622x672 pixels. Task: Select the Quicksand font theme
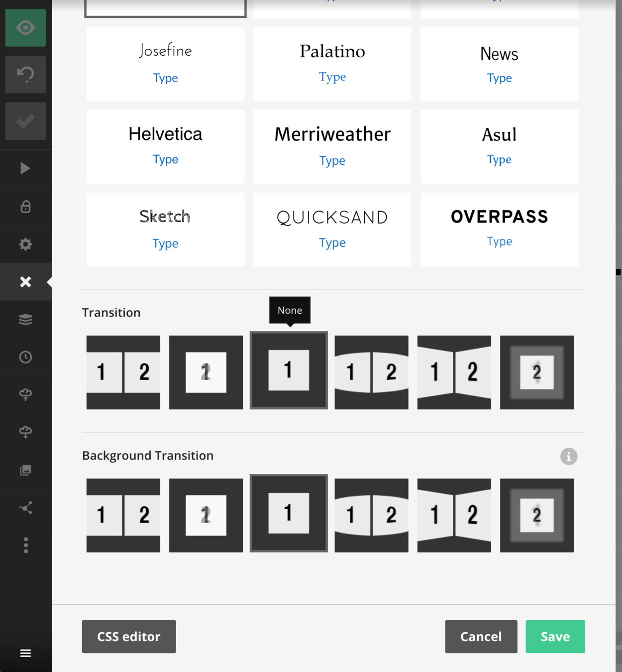(332, 229)
